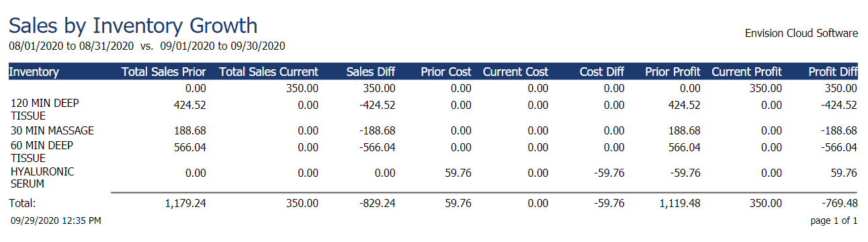Select the Prior Profit column header
Image resolution: width=868 pixels, height=242 pixels.
pyautogui.click(x=672, y=72)
